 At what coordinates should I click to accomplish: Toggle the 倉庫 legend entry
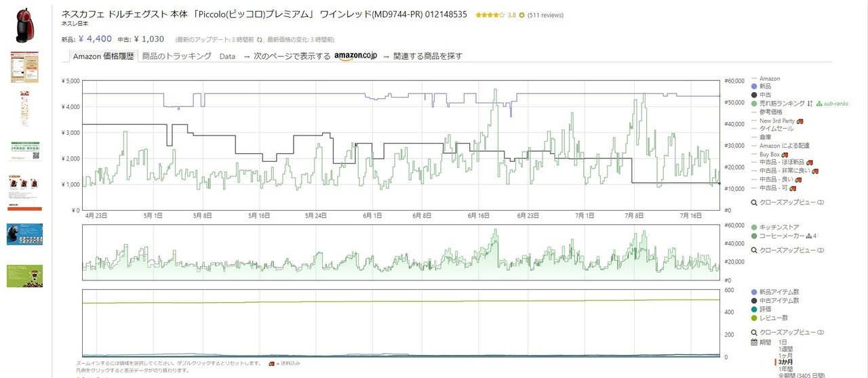[765, 137]
